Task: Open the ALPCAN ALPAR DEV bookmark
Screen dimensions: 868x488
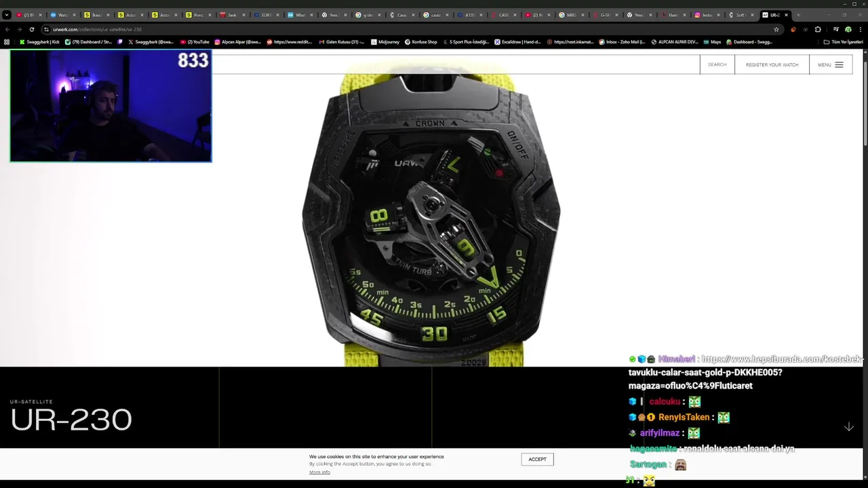Action: click(x=674, y=42)
